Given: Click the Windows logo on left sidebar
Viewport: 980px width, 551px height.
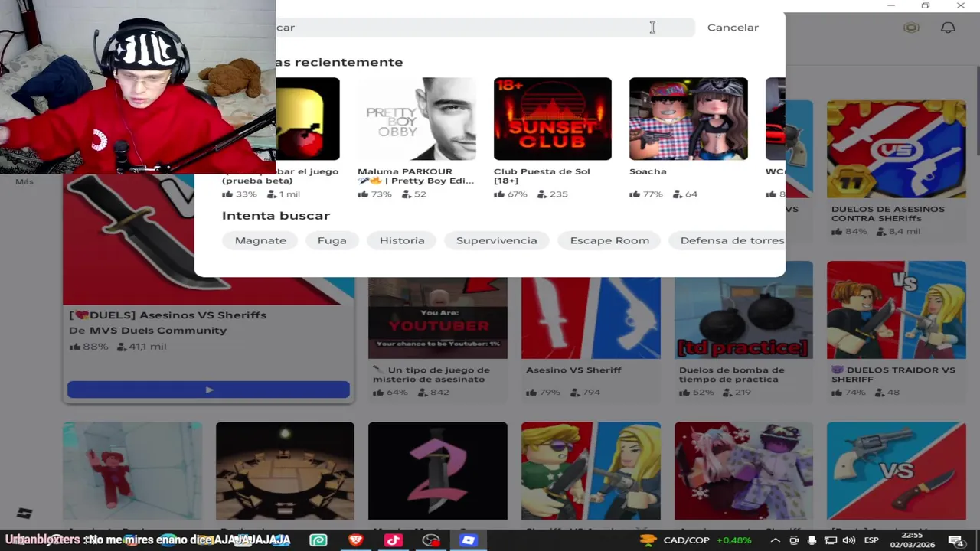Looking at the screenshot, I should pos(24,514).
